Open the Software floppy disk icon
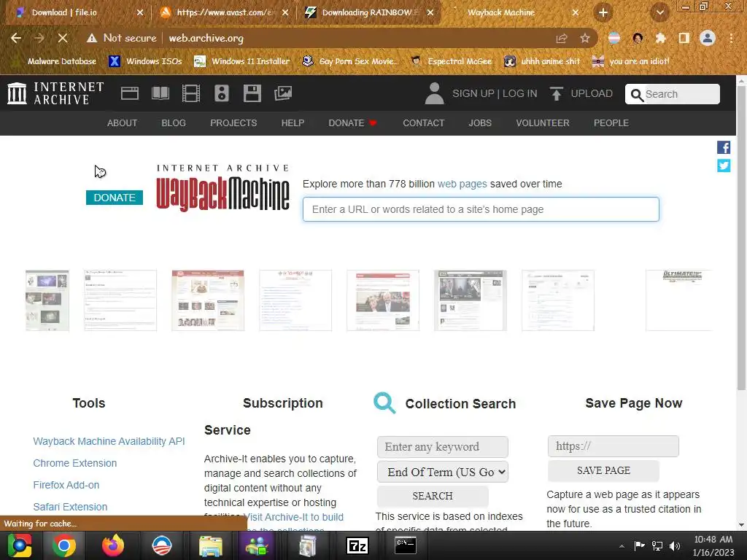The image size is (747, 560). tap(252, 93)
